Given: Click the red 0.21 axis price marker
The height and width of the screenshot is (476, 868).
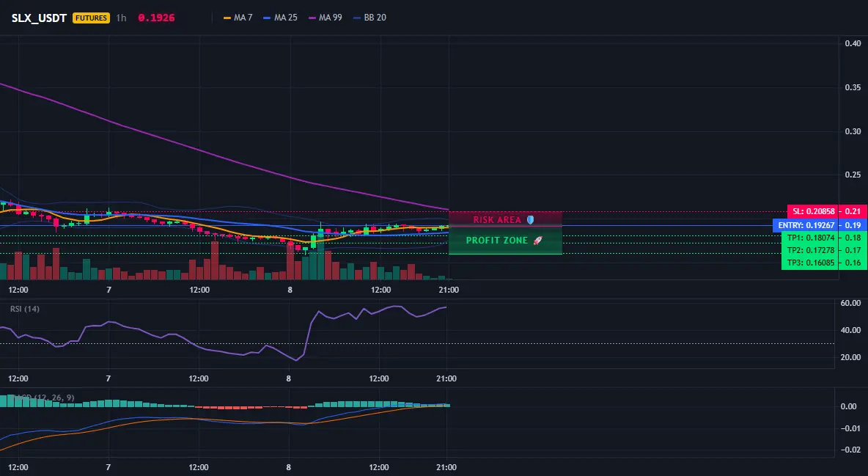Looking at the screenshot, I should click(853, 211).
